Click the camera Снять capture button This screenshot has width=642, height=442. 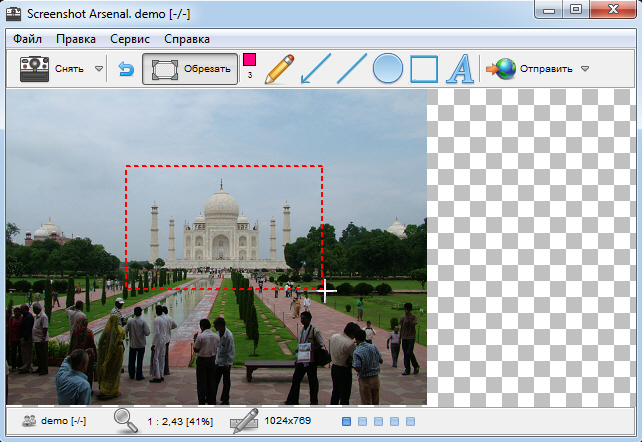[x=49, y=69]
